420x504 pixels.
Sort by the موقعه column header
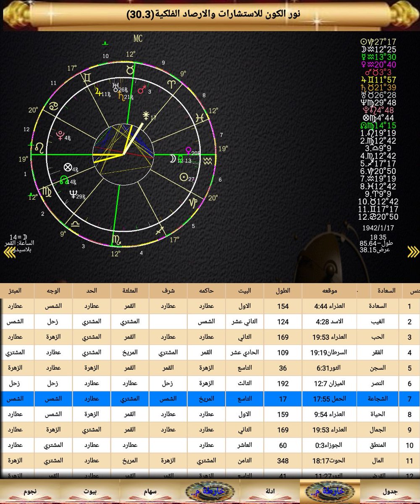point(330,290)
